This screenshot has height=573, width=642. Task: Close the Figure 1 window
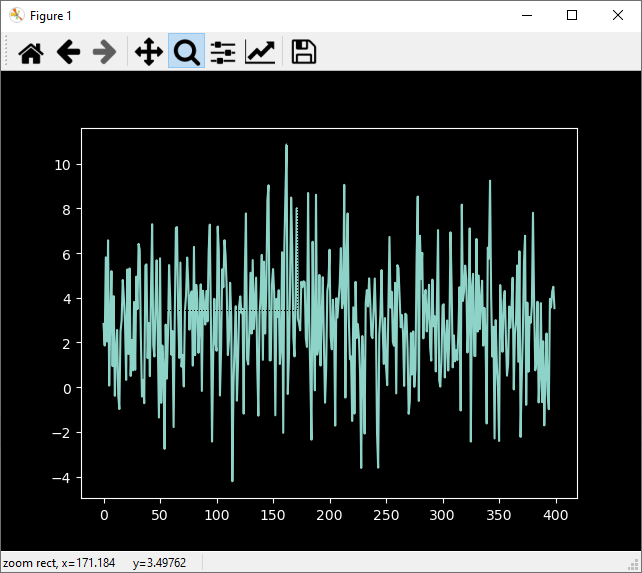618,16
